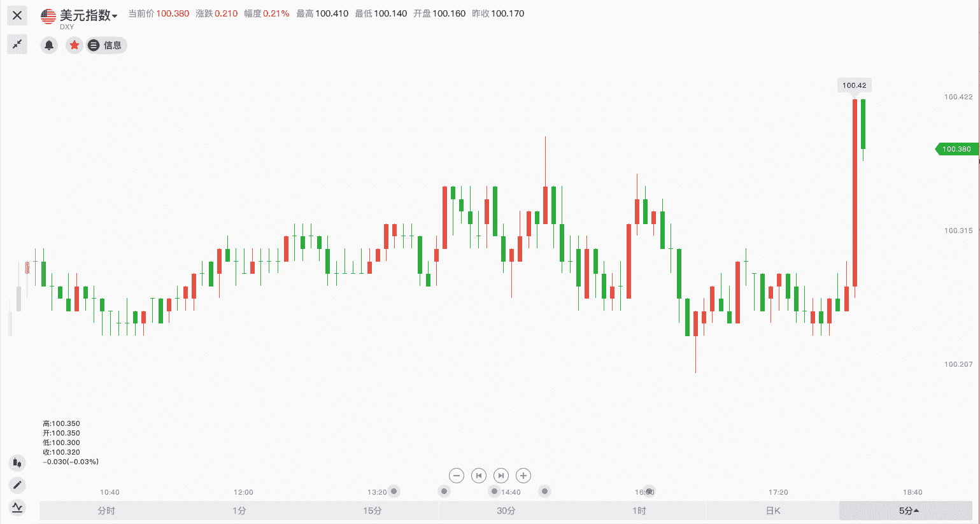
Task: Click the 100.315 axis label
Action: (958, 230)
